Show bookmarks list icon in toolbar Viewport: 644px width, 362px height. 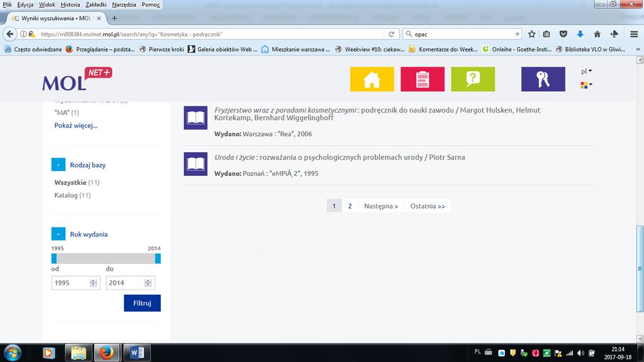[547, 34]
